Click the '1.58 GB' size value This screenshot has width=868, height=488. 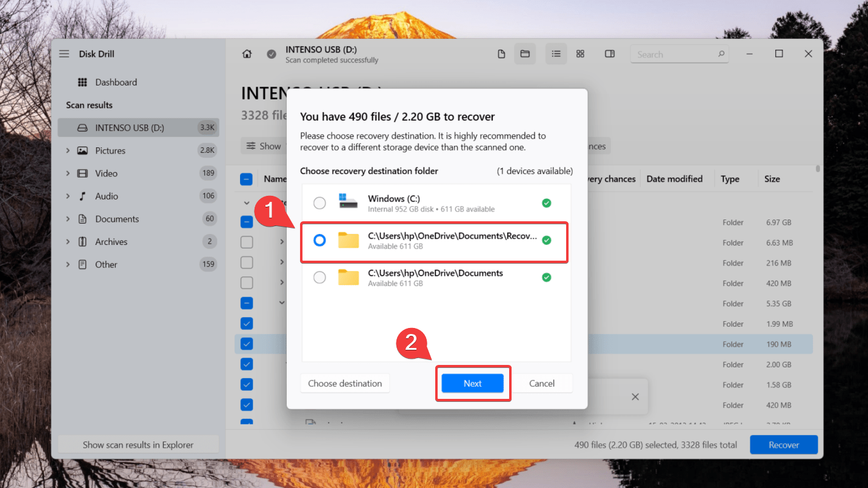click(x=778, y=385)
